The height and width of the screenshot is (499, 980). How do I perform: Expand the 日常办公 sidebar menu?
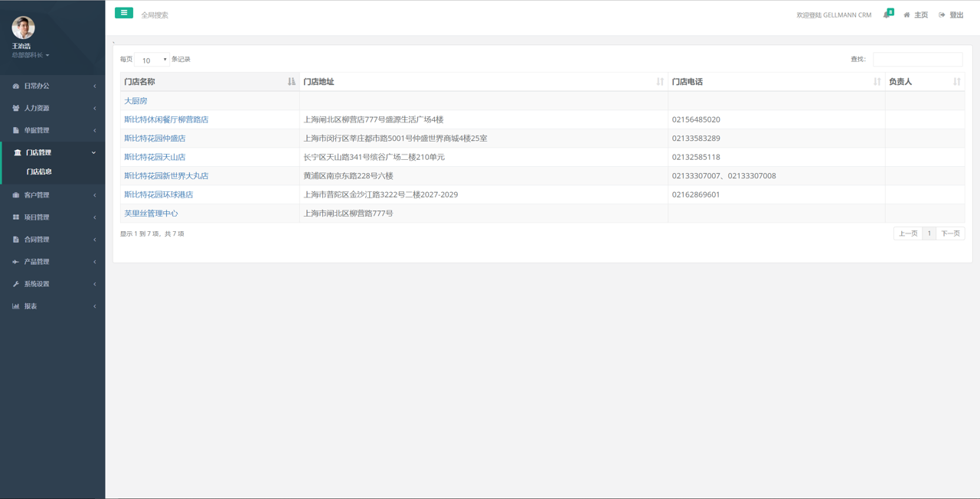[52, 86]
